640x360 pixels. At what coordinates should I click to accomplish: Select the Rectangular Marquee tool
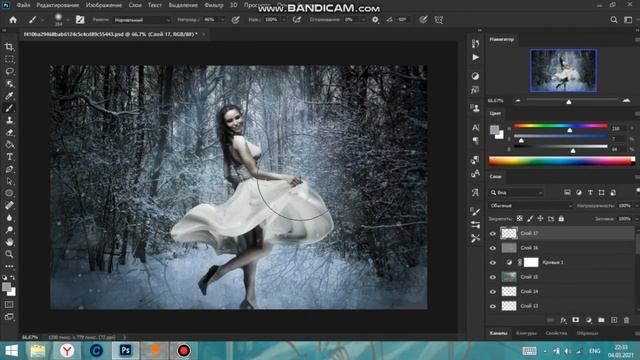9,59
